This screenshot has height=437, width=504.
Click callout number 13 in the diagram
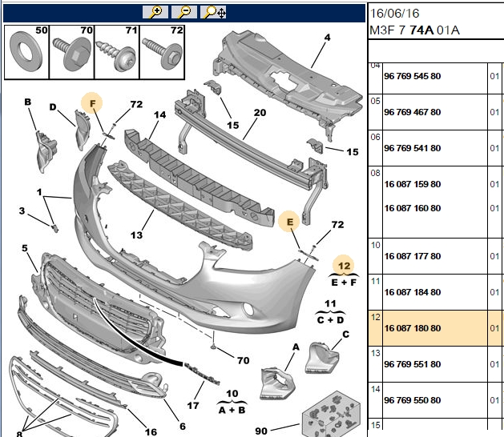pos(136,235)
